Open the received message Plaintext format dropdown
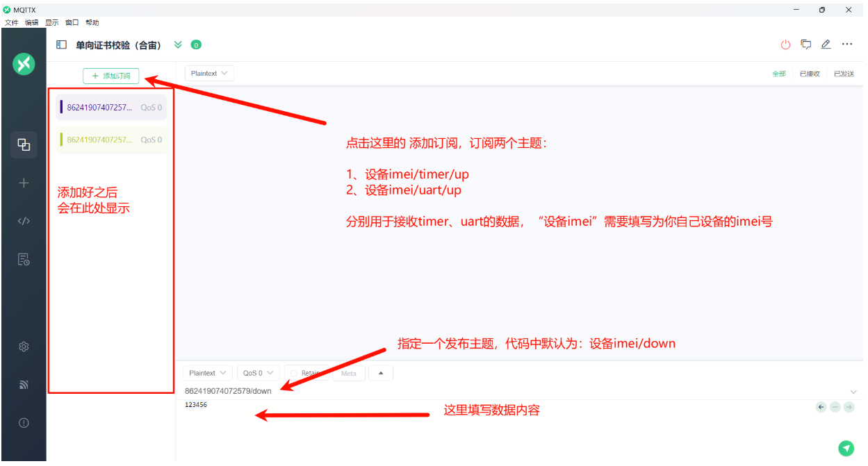 point(209,73)
